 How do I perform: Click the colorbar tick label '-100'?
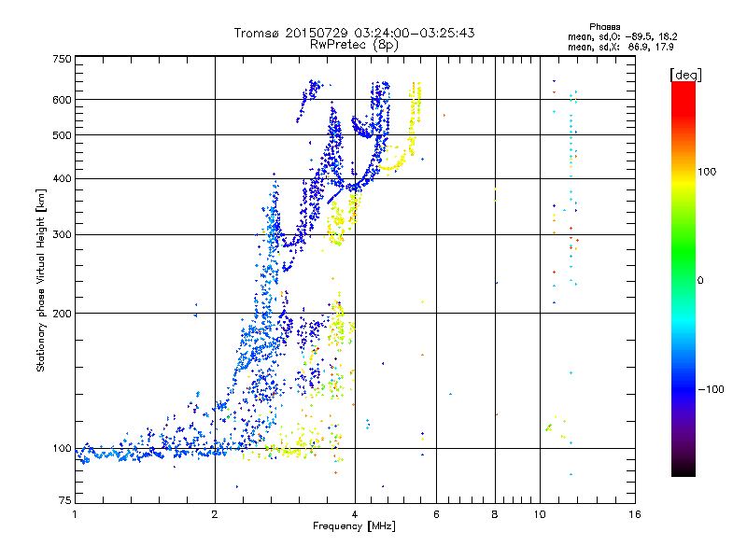[x=711, y=389]
